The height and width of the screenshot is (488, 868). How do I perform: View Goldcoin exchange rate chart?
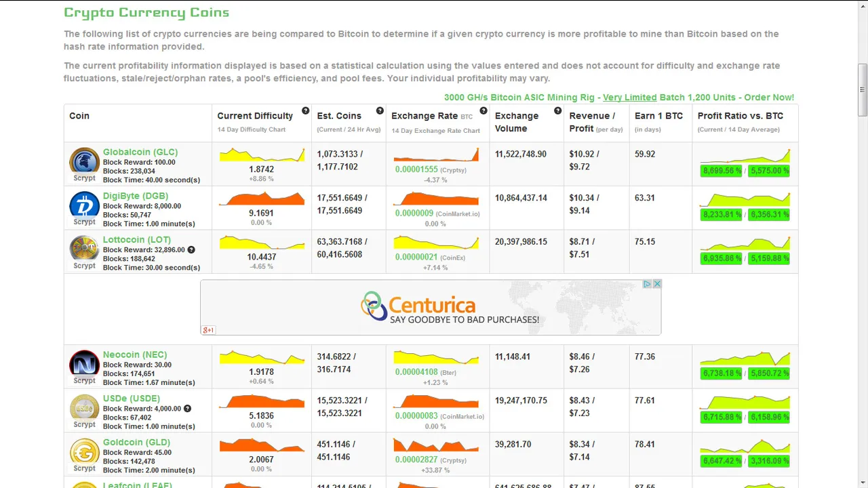(436, 445)
